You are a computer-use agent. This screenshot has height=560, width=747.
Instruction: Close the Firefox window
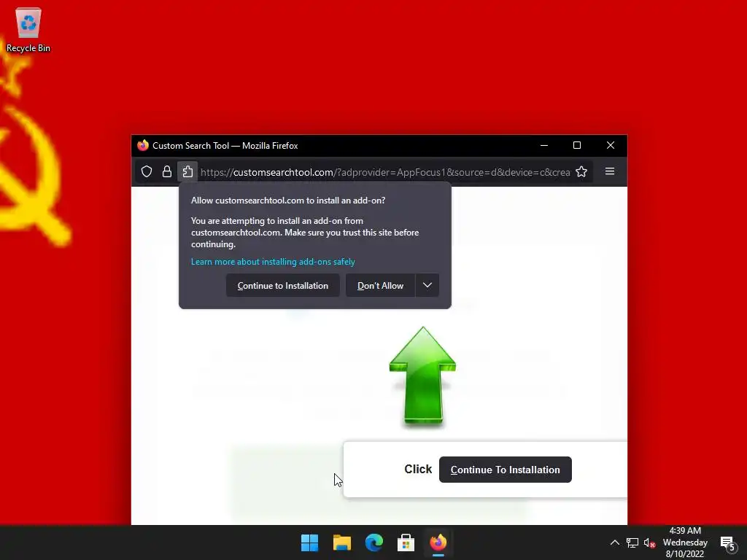pos(611,145)
